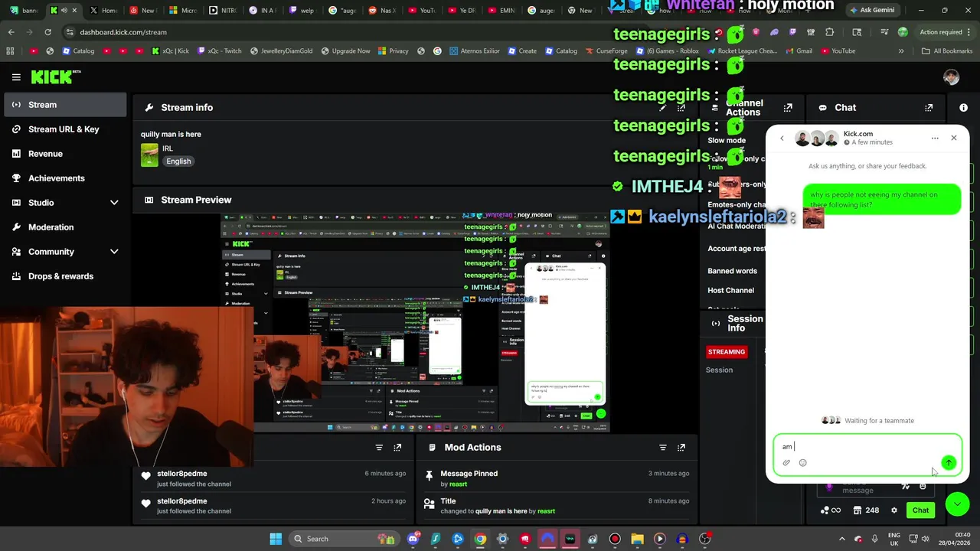The image size is (980, 551).
Task: Pop out the Chat panel
Action: (x=929, y=108)
